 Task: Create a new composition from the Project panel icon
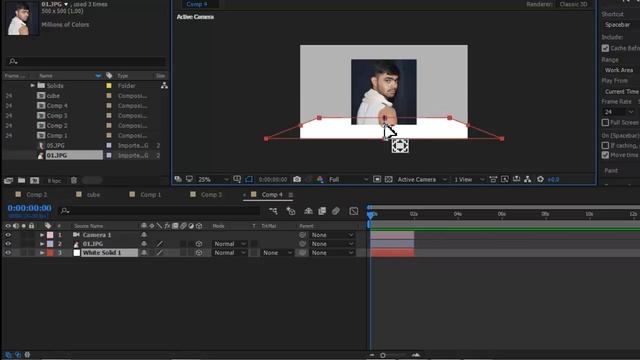tap(35, 180)
